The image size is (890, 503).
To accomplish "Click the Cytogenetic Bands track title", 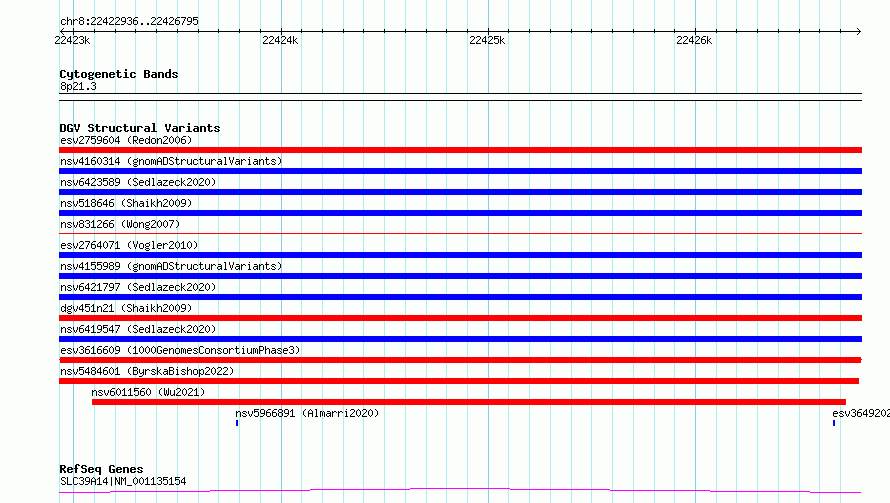I will (x=119, y=74).
